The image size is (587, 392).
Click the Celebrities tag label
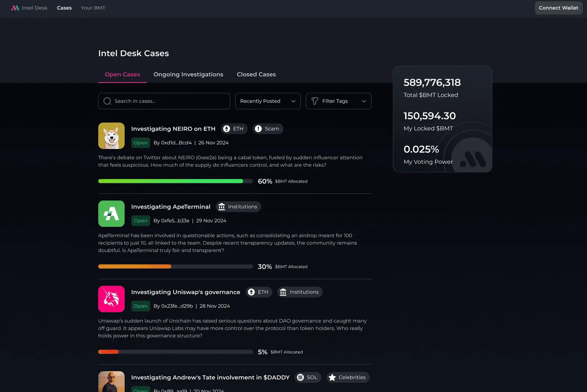pyautogui.click(x=352, y=377)
